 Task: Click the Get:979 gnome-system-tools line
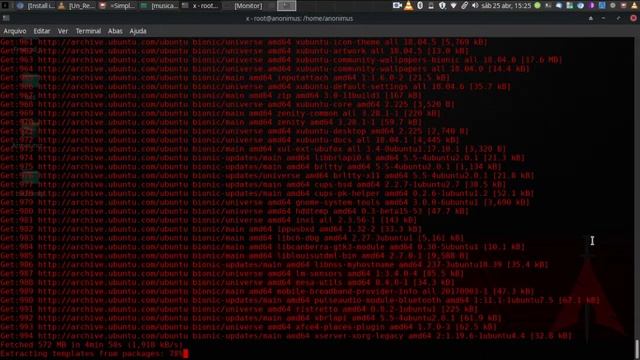(x=265, y=202)
